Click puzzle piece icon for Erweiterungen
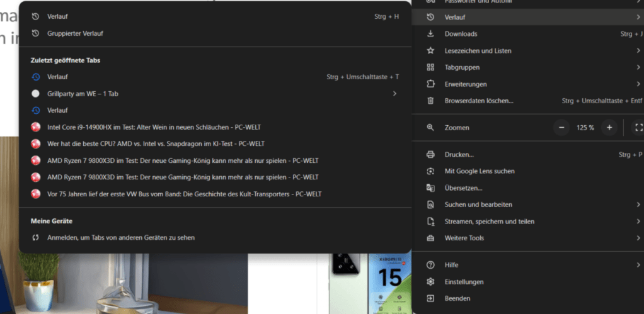 click(x=430, y=84)
